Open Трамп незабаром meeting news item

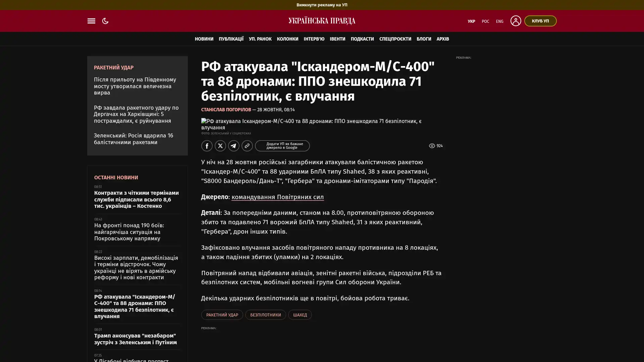click(136, 339)
